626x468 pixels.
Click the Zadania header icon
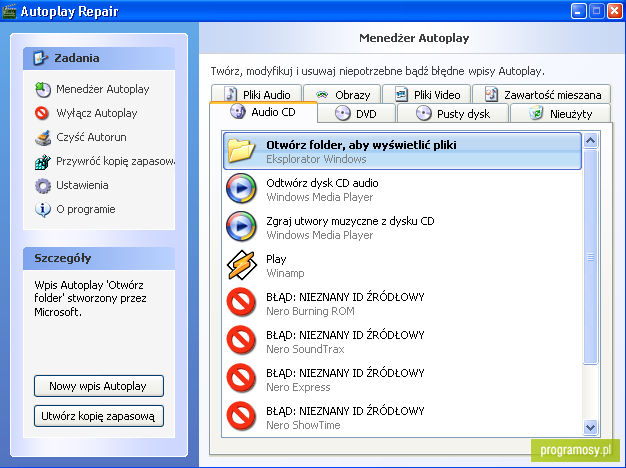click(41, 58)
